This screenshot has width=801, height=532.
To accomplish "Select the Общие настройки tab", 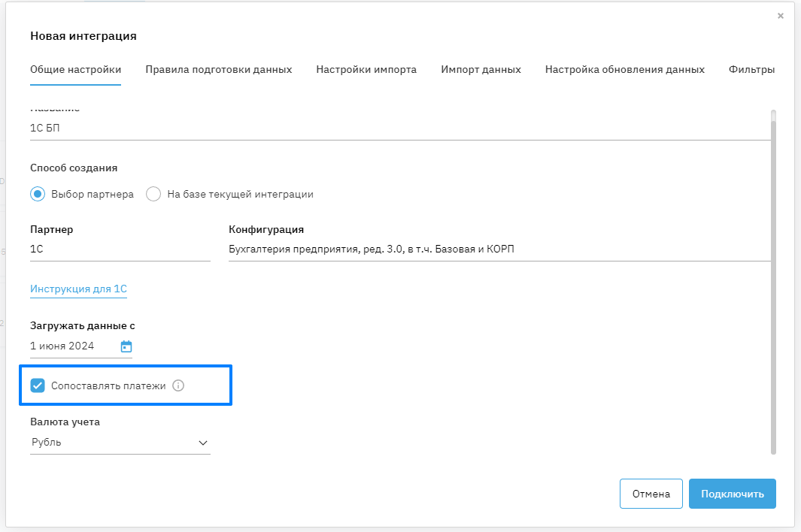I will (75, 70).
